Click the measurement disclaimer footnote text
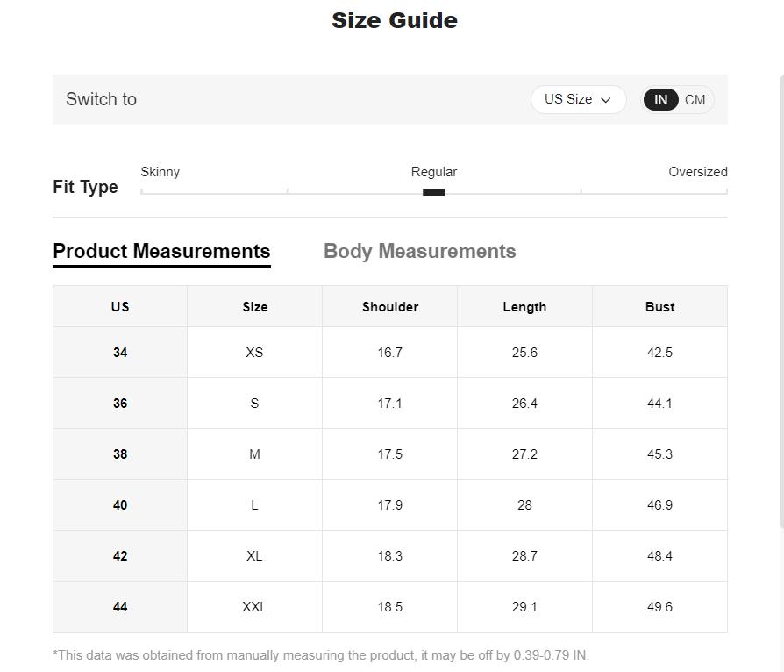This screenshot has height=672, width=784. tap(321, 654)
